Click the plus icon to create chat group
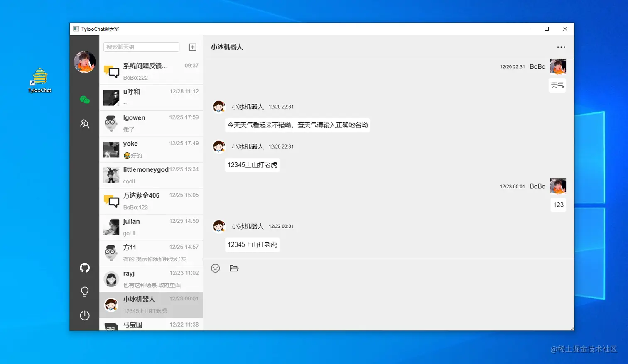 193,47
